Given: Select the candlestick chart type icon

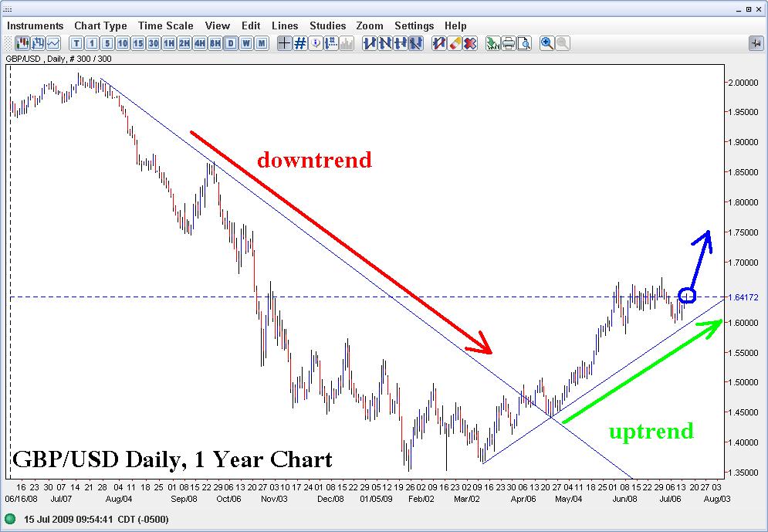Looking at the screenshot, I should tap(21, 43).
